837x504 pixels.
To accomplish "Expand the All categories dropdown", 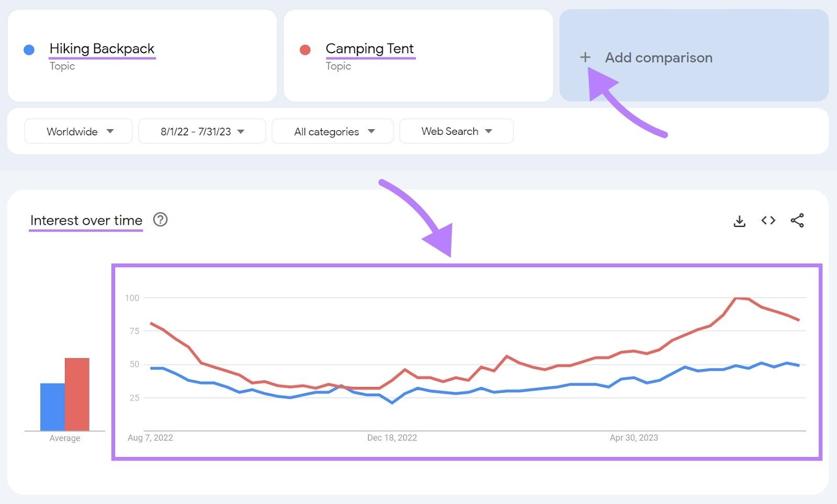I will [333, 131].
